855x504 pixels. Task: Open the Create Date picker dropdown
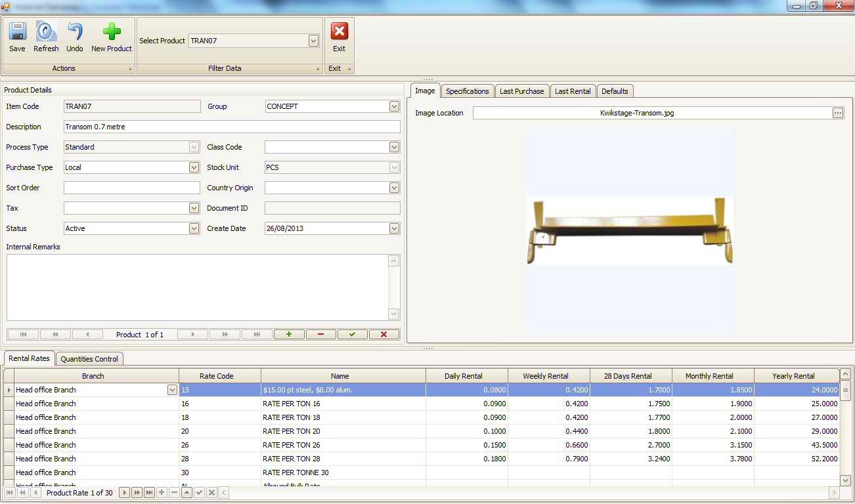pyautogui.click(x=394, y=228)
